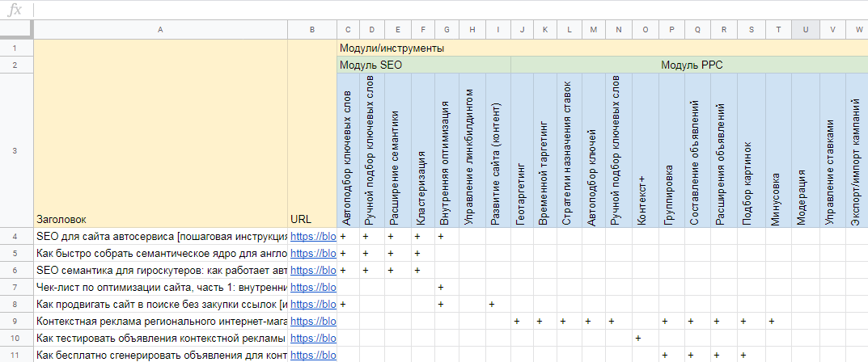Select row 9 header
The image size is (868, 362).
[x=17, y=321]
